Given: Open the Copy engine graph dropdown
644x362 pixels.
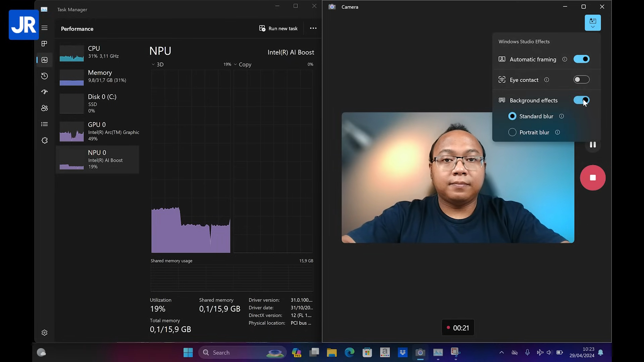Looking at the screenshot, I should [242, 64].
